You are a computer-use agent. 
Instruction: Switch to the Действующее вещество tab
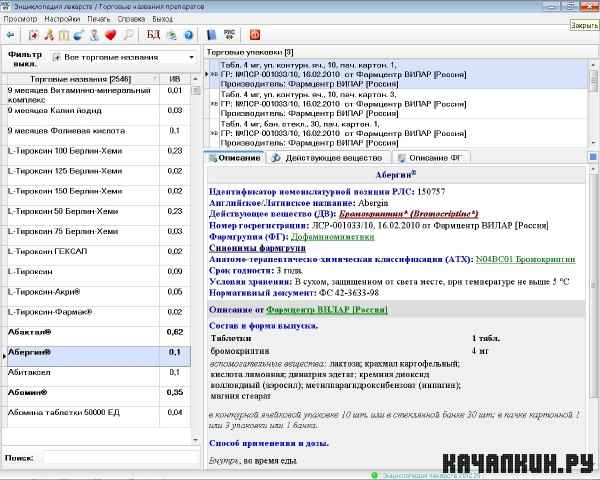[x=328, y=158]
